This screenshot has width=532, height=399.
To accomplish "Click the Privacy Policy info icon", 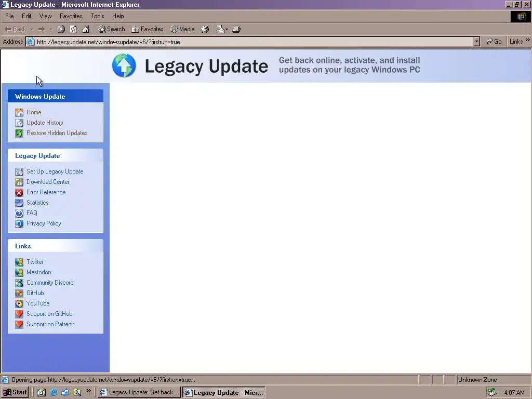I will (x=19, y=224).
